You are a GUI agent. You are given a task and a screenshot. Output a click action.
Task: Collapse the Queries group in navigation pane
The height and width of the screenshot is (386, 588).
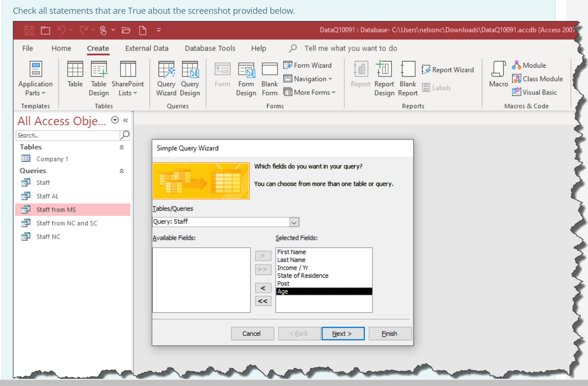tap(123, 170)
